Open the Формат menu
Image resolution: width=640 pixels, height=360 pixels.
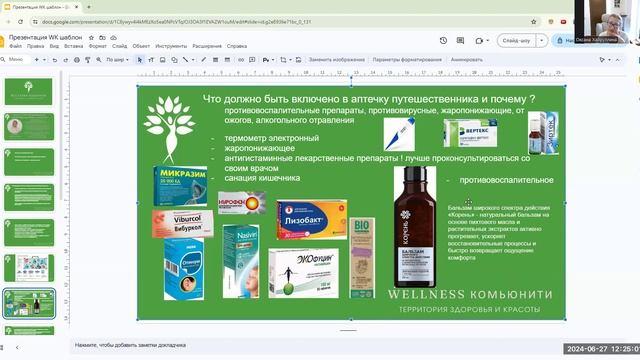(98, 46)
